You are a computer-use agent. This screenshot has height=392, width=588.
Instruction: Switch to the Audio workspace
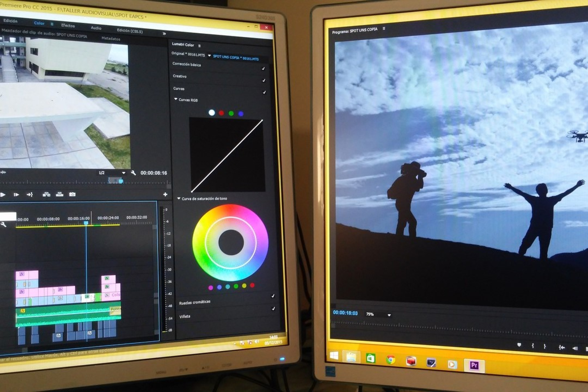coord(96,28)
